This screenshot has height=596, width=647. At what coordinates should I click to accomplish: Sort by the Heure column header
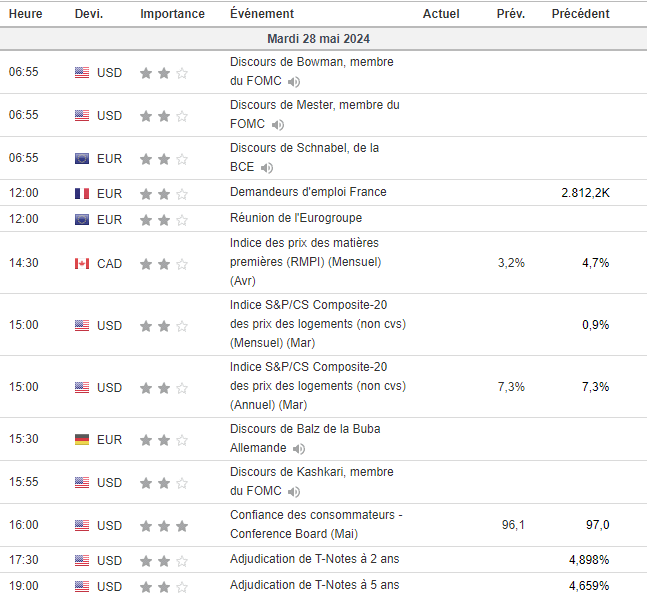25,14
